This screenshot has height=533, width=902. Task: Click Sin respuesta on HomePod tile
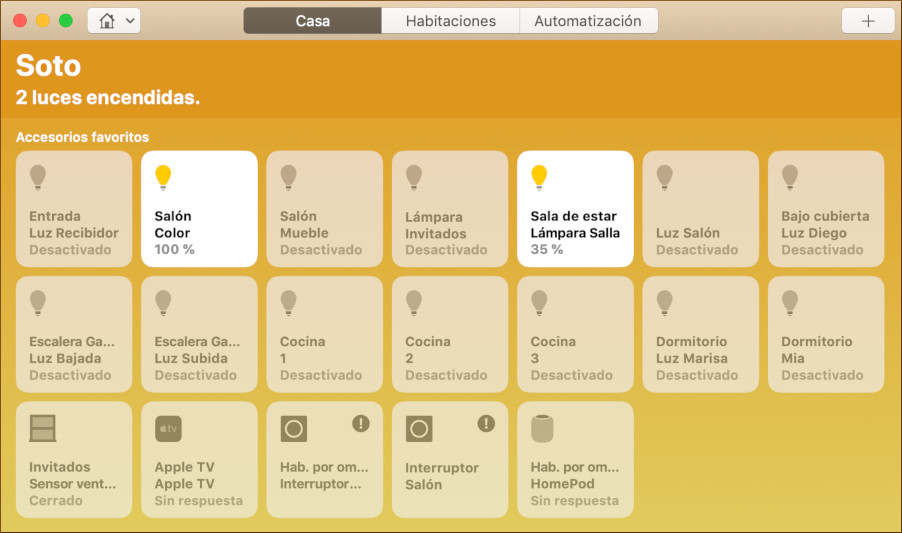pyautogui.click(x=575, y=500)
